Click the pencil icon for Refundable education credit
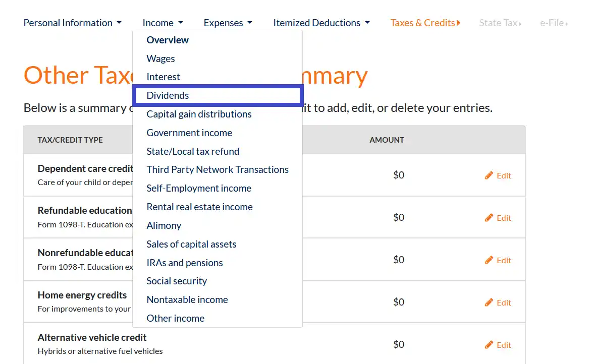 [489, 218]
